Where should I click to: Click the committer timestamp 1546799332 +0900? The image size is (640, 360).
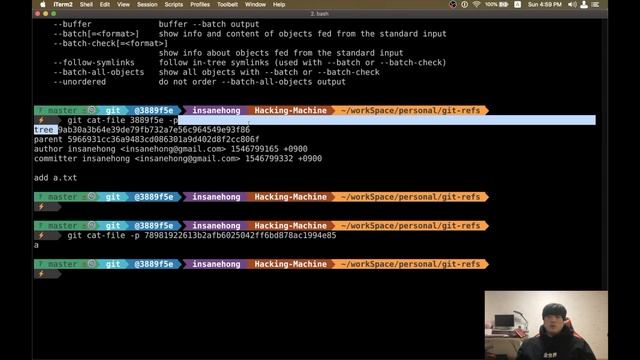(283, 159)
